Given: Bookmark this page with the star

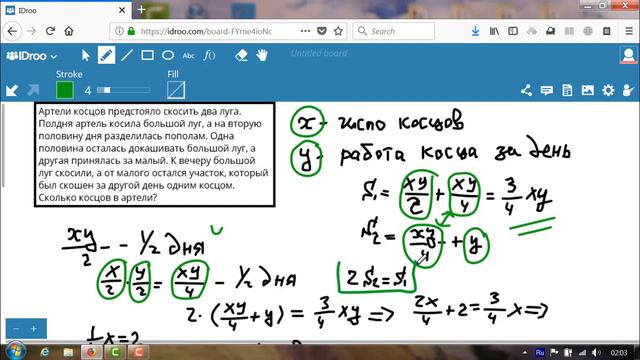Looking at the screenshot, I should click(x=338, y=31).
